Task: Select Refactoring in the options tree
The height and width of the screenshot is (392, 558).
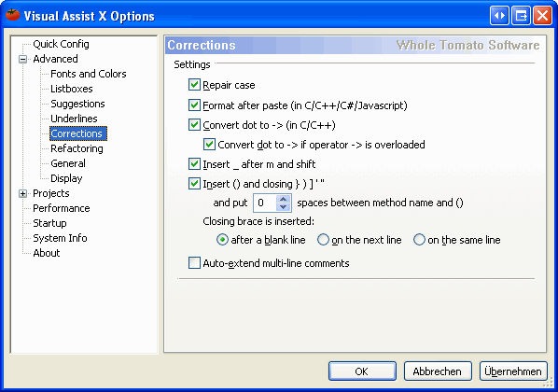Action: point(77,148)
